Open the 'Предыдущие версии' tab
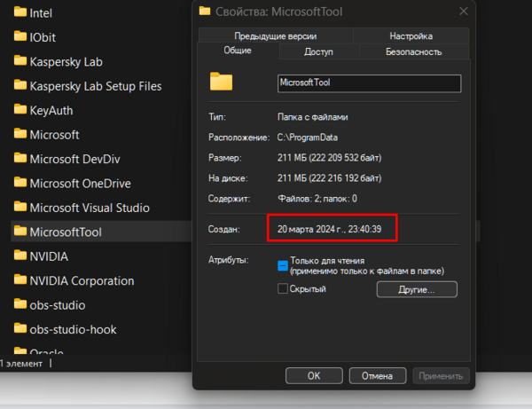Screen dimensions: 532x409 (276, 36)
